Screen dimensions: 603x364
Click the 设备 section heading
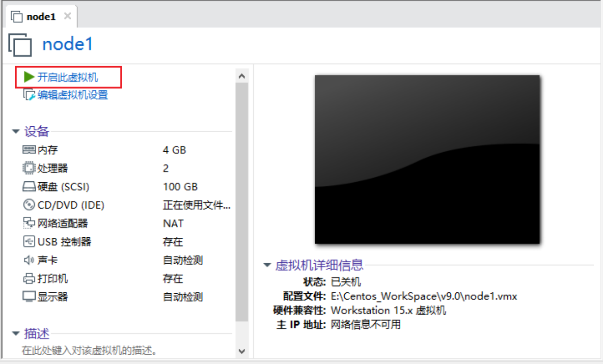click(37, 131)
